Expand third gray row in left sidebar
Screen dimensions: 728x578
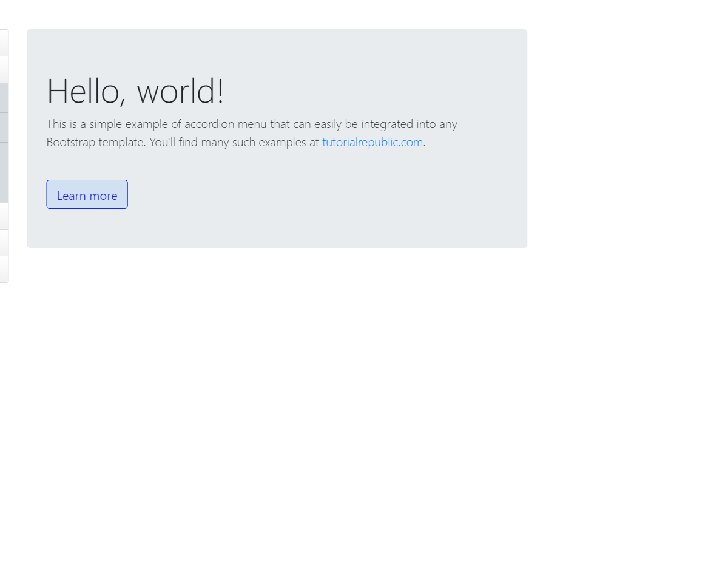pos(4,157)
